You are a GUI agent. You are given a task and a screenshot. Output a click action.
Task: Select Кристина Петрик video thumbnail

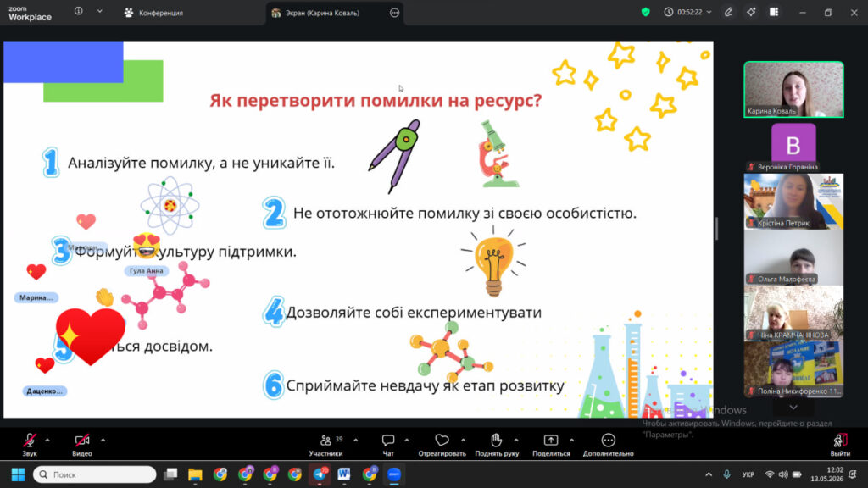coord(793,202)
